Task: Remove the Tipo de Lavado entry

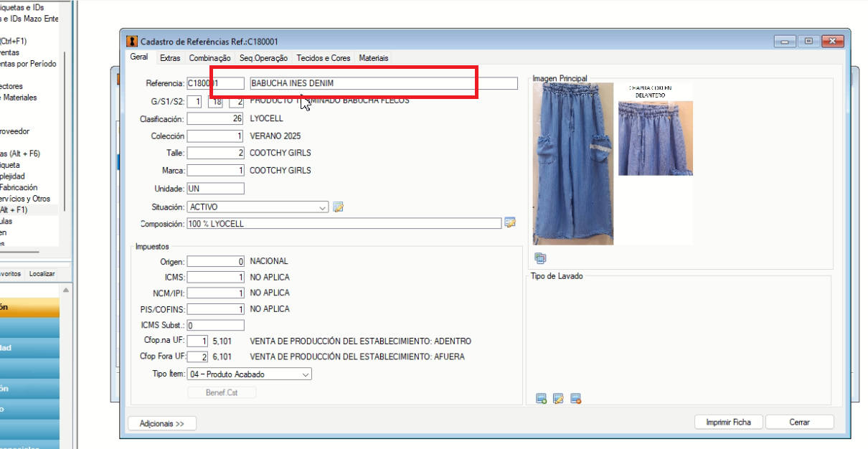Action: [575, 399]
